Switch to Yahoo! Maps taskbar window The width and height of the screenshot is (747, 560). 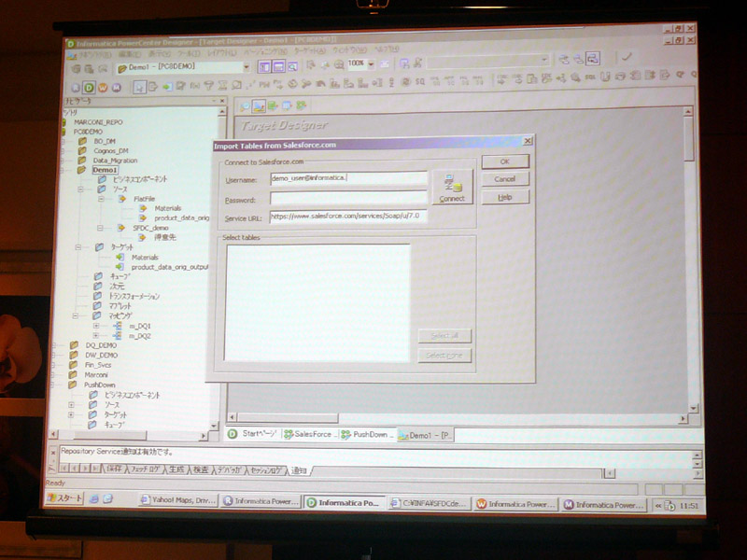click(178, 500)
